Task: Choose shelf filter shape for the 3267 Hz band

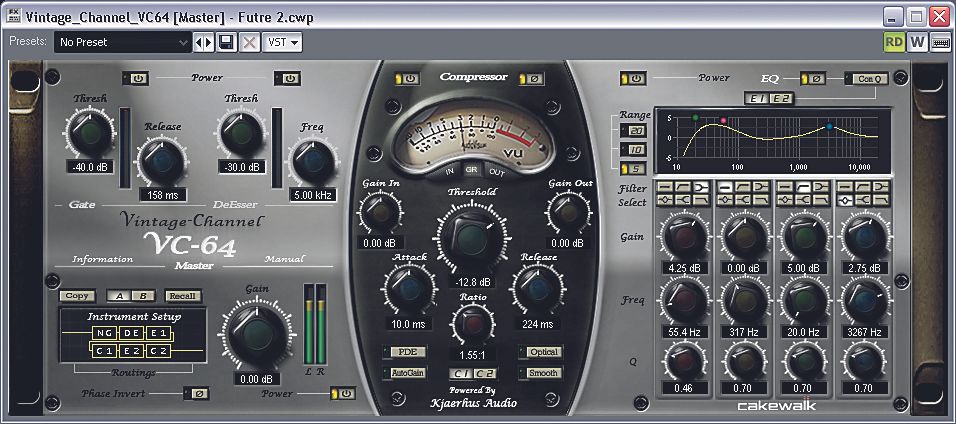Action: [x=863, y=187]
